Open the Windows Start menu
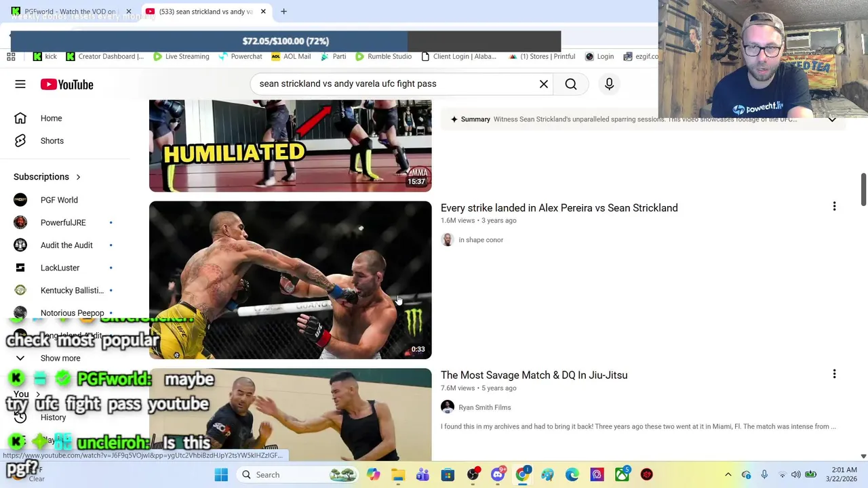This screenshot has width=868, height=488. click(221, 474)
